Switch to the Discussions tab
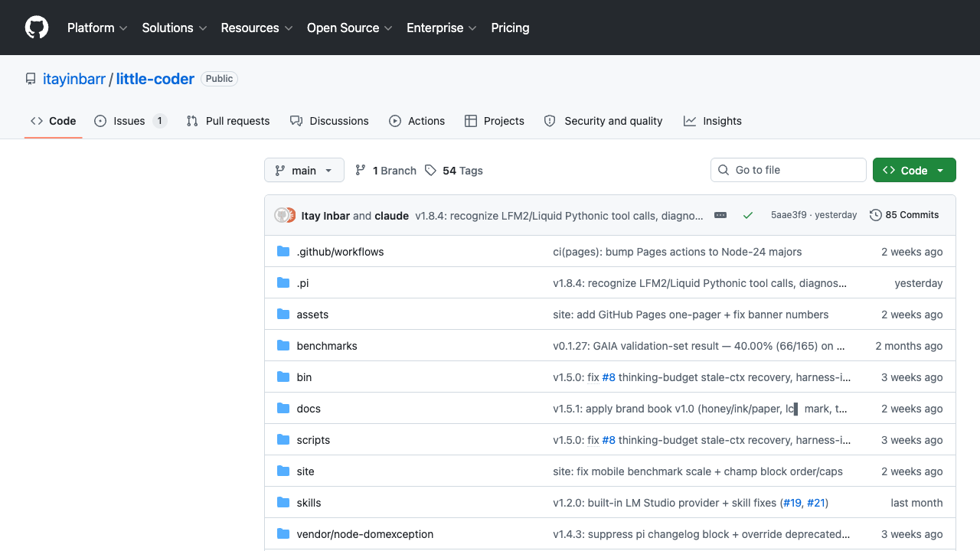The width and height of the screenshot is (980, 551). (329, 121)
